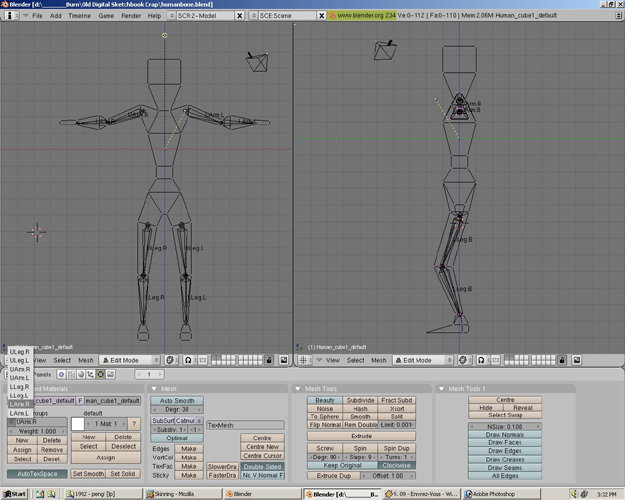
Task: Collapse the Mesh Tools panel
Action: [298, 389]
